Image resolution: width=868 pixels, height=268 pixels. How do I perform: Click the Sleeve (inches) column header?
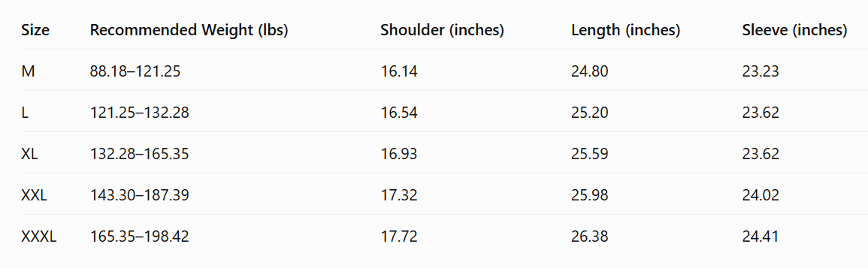(795, 30)
